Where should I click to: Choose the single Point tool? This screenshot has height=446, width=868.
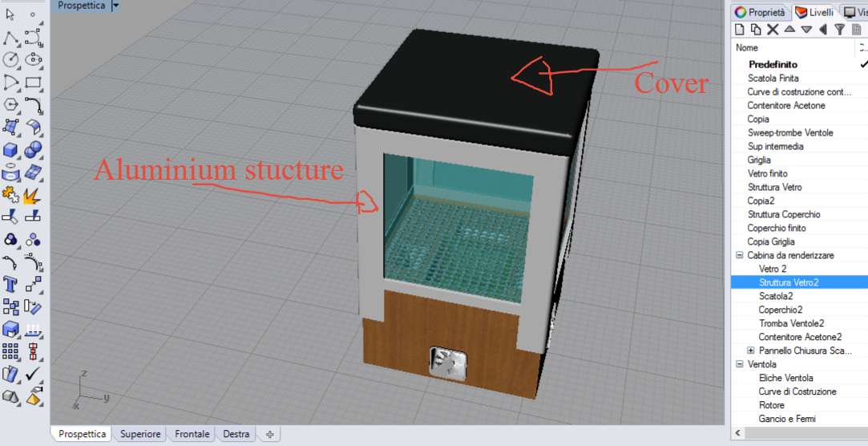[33, 15]
